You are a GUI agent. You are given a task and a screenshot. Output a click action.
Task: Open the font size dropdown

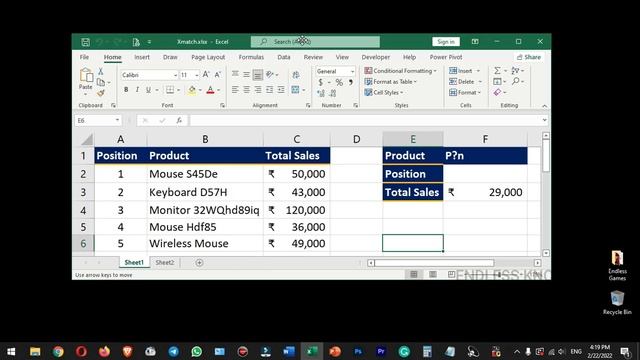coord(197,75)
